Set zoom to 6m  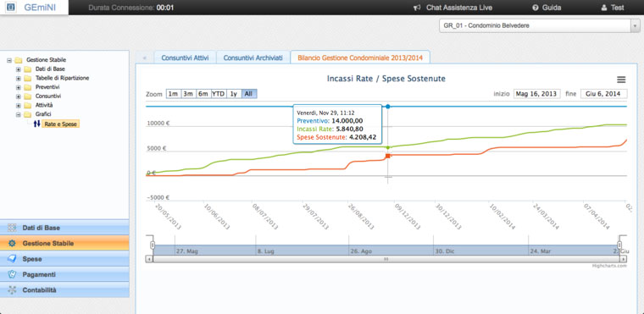pos(203,94)
